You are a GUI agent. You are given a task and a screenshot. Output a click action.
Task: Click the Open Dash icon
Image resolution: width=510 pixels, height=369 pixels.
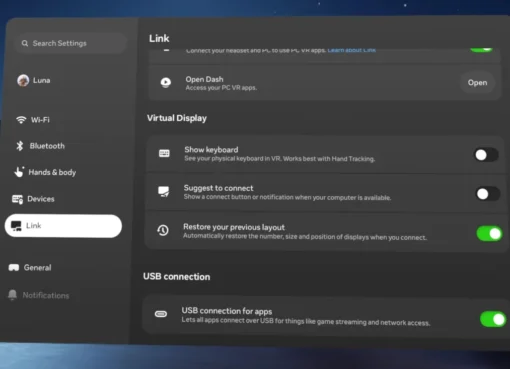(x=166, y=82)
